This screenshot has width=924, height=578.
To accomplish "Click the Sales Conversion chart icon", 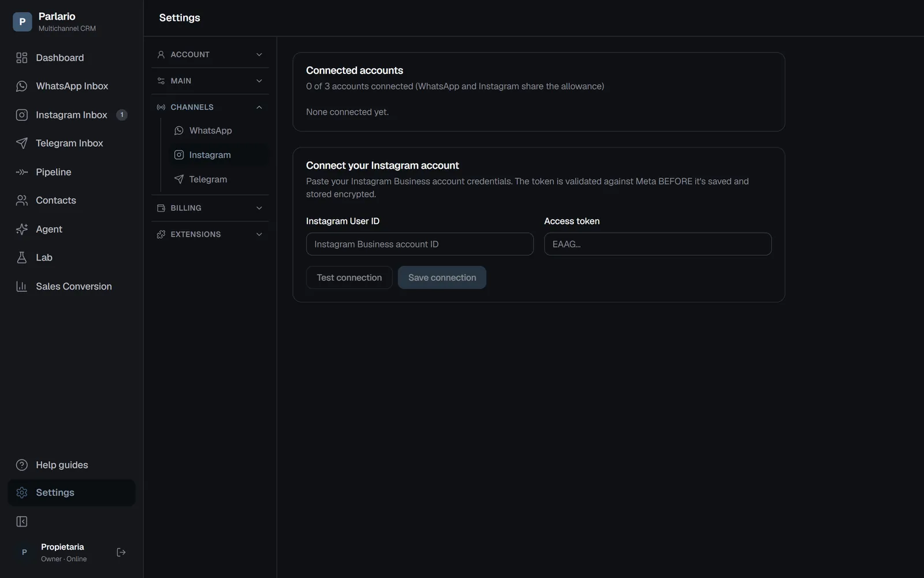I will 22,287.
